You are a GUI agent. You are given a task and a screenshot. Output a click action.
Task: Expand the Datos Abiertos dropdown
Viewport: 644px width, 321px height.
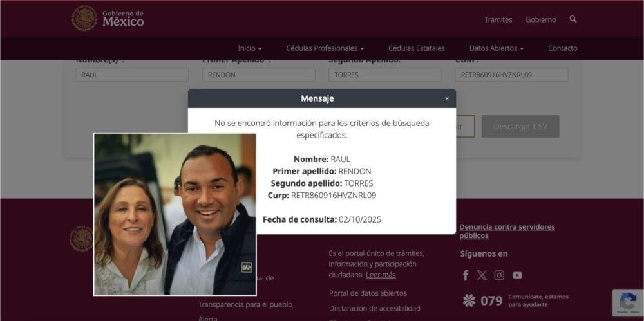496,48
